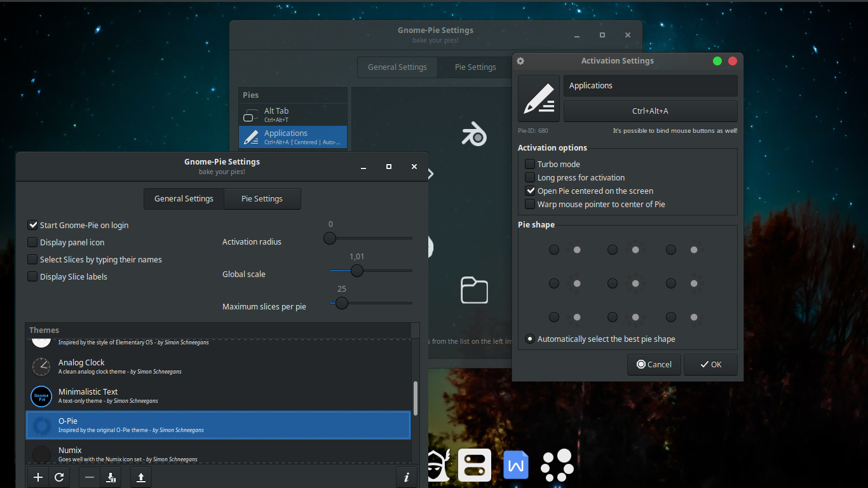Select the Analog Clock theme
This screenshot has height=488, width=868.
click(x=191, y=367)
